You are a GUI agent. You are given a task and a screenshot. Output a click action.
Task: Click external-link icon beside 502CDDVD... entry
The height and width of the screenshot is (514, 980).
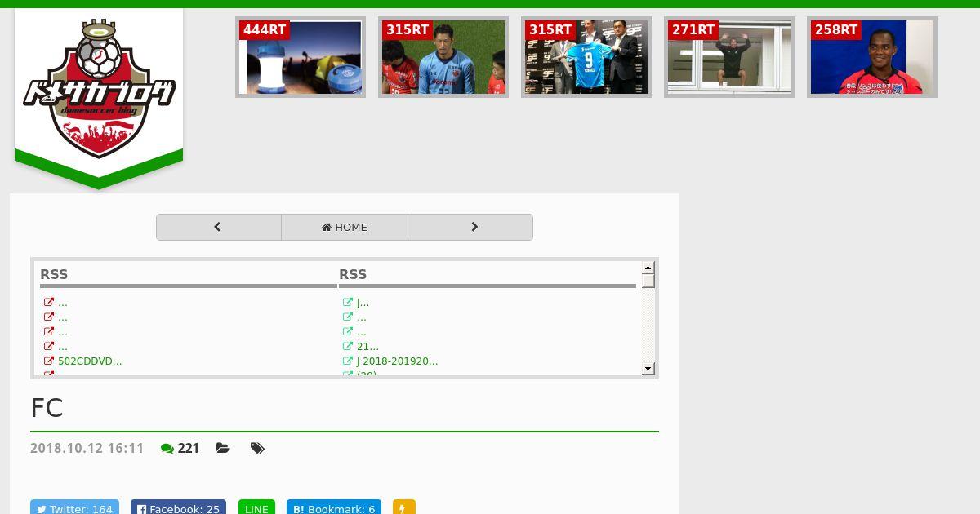pyautogui.click(x=49, y=361)
